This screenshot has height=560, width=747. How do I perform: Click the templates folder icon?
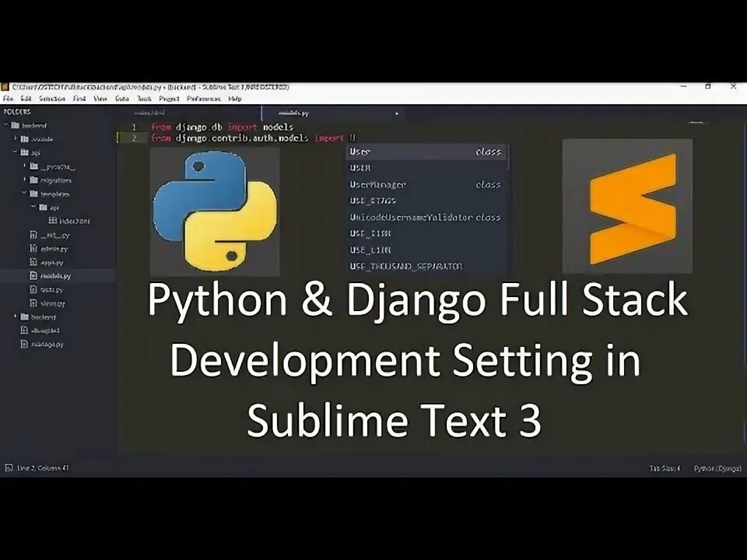tap(33, 194)
